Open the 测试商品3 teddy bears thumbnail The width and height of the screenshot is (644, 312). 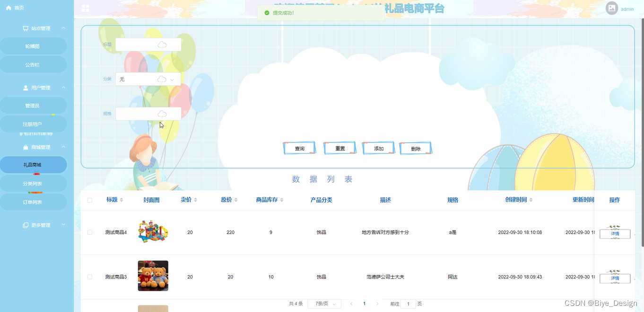pos(153,276)
